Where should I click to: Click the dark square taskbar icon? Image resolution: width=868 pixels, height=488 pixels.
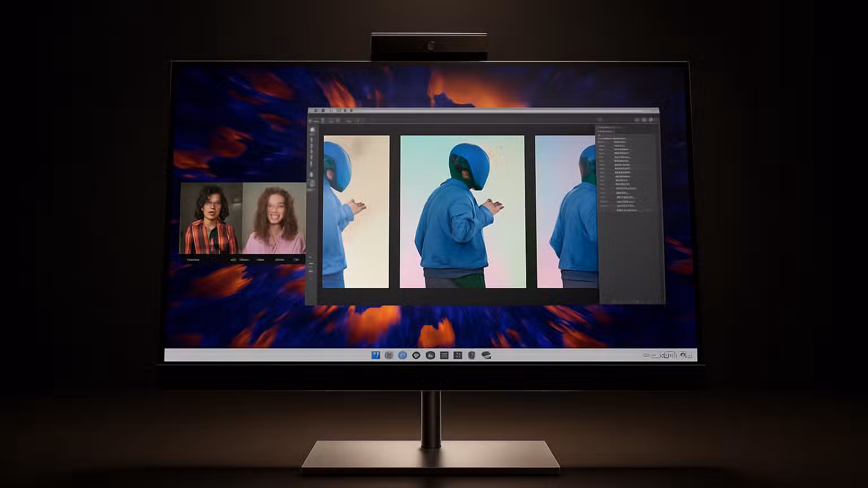click(444, 355)
